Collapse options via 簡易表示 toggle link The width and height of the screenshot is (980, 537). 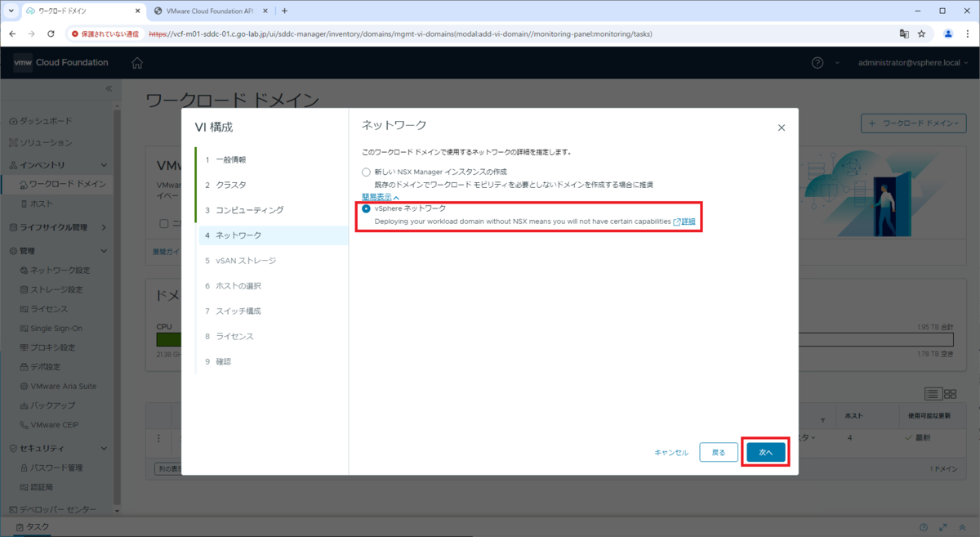click(x=381, y=197)
